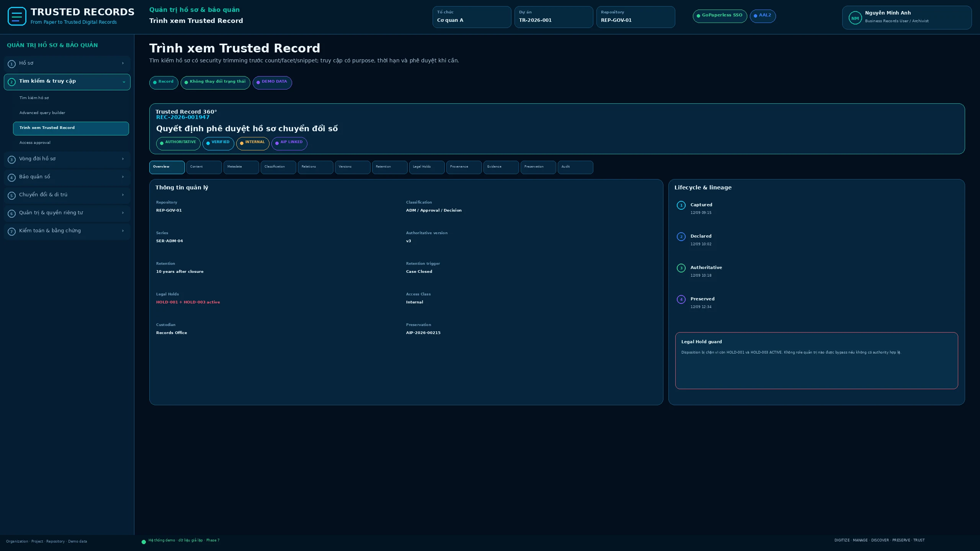Viewport: 980px width, 551px height.
Task: Click the number 1 badge beside Hồ sơ
Action: [11, 64]
